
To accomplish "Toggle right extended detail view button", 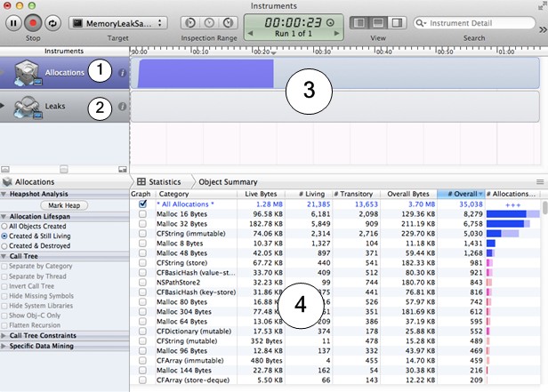I will coord(397,23).
